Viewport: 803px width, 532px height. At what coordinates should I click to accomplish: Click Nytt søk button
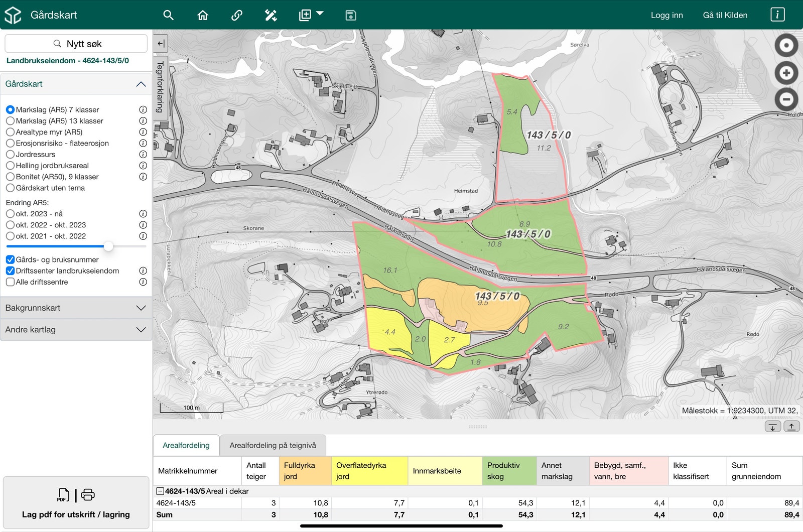[x=76, y=44]
